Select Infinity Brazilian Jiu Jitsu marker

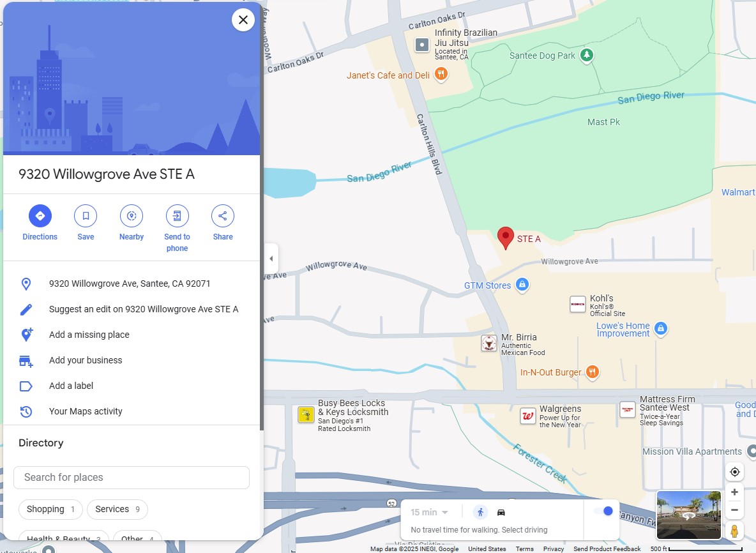pyautogui.click(x=422, y=45)
